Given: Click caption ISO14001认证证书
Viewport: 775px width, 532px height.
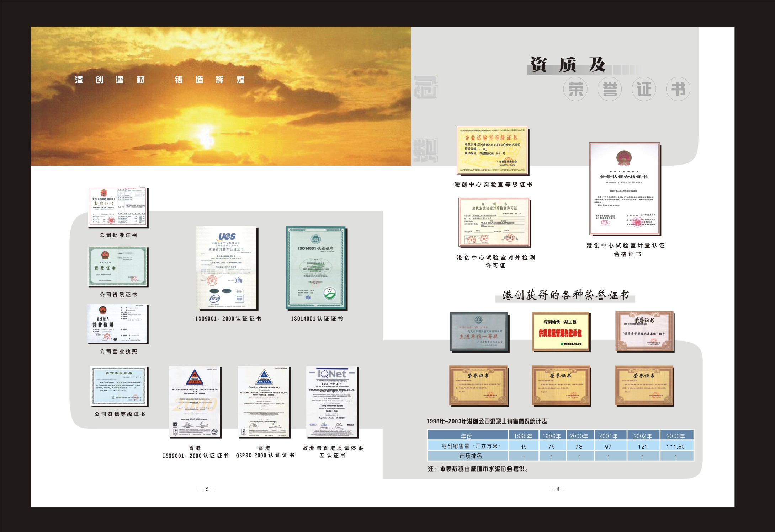Looking at the screenshot, I should click(317, 319).
